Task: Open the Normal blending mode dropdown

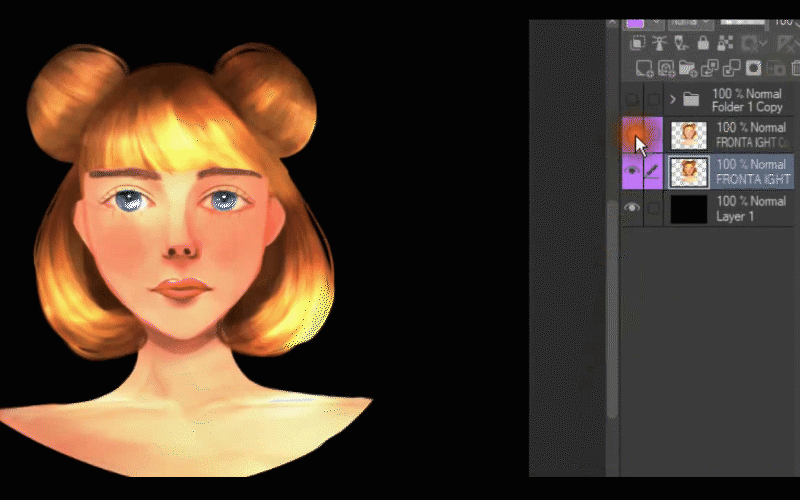Action: pos(690,22)
